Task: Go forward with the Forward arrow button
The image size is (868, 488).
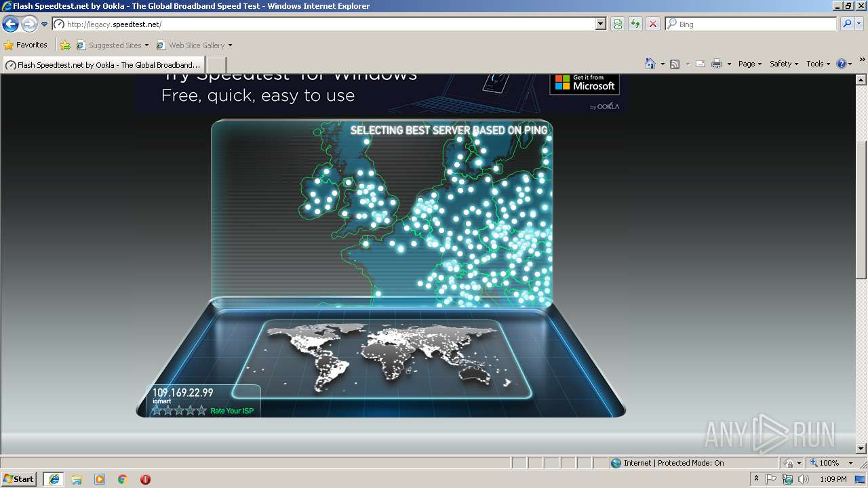Action: [29, 24]
